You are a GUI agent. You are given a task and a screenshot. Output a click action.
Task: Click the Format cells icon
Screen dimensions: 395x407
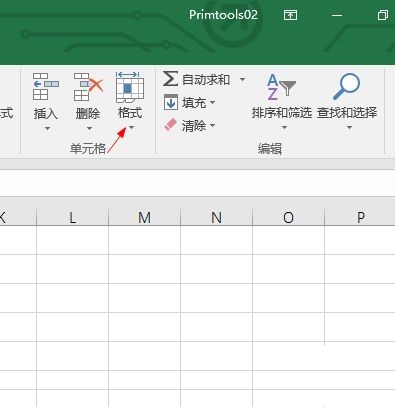coord(130,87)
